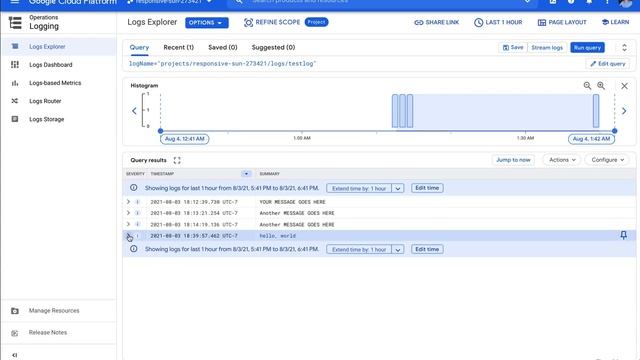Click the severity column header
Image resolution: width=640 pixels, height=360 pixels.
coord(135,173)
